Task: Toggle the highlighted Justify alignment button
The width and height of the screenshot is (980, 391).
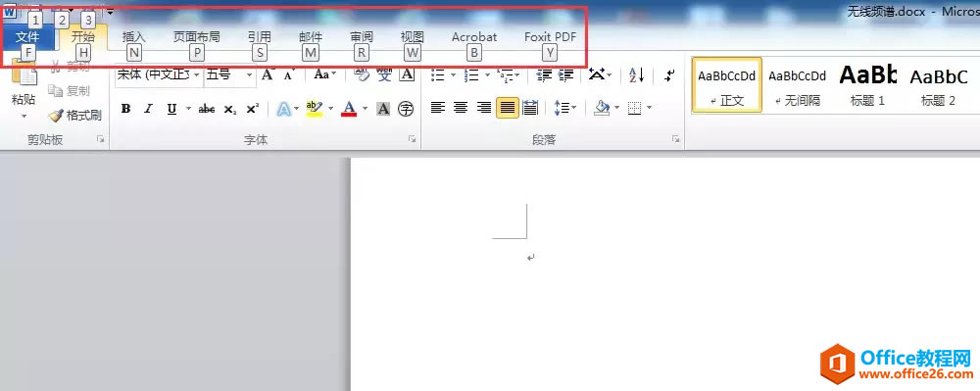Action: click(508, 108)
